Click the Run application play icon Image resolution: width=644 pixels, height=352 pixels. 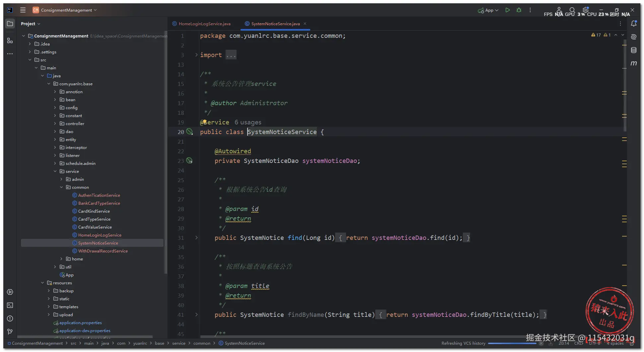tap(507, 10)
